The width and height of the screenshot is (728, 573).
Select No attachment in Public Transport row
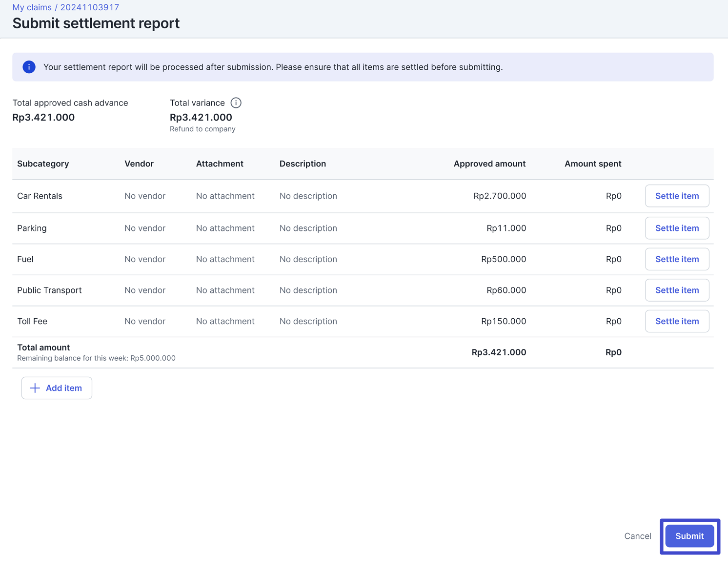(x=225, y=290)
